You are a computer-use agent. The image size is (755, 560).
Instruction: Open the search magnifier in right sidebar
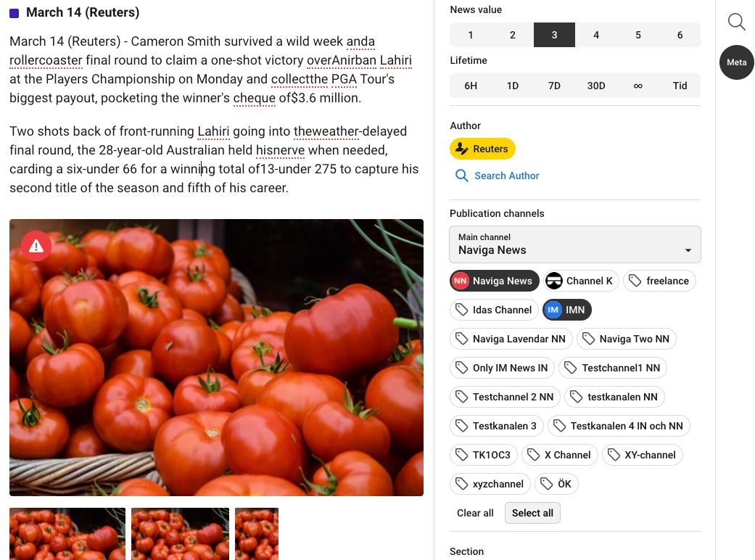pyautogui.click(x=736, y=22)
